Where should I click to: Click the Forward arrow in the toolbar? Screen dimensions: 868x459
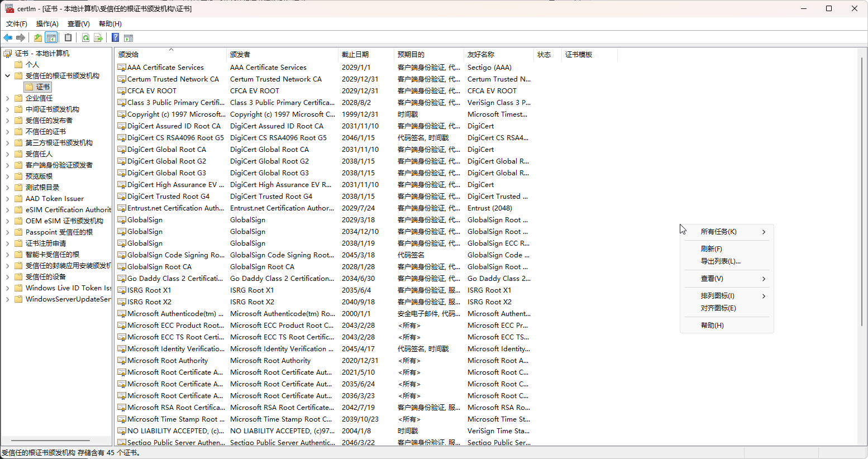tap(21, 38)
